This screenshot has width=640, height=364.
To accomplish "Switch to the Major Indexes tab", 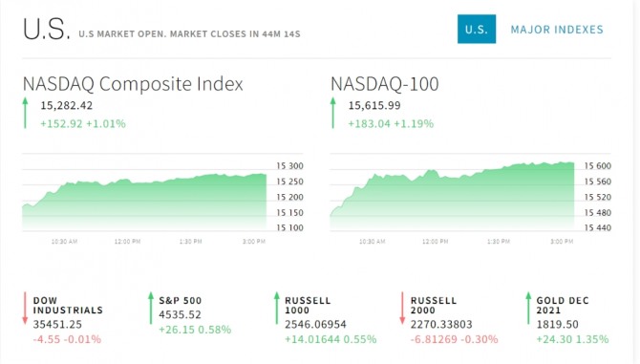I will point(557,30).
